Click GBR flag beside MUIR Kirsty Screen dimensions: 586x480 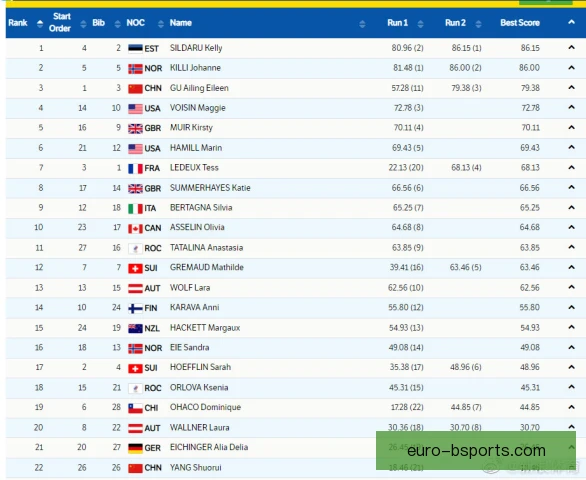135,129
